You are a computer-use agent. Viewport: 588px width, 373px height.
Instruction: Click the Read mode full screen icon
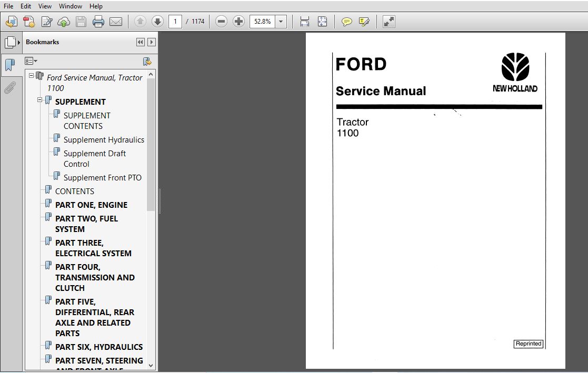[x=389, y=22]
